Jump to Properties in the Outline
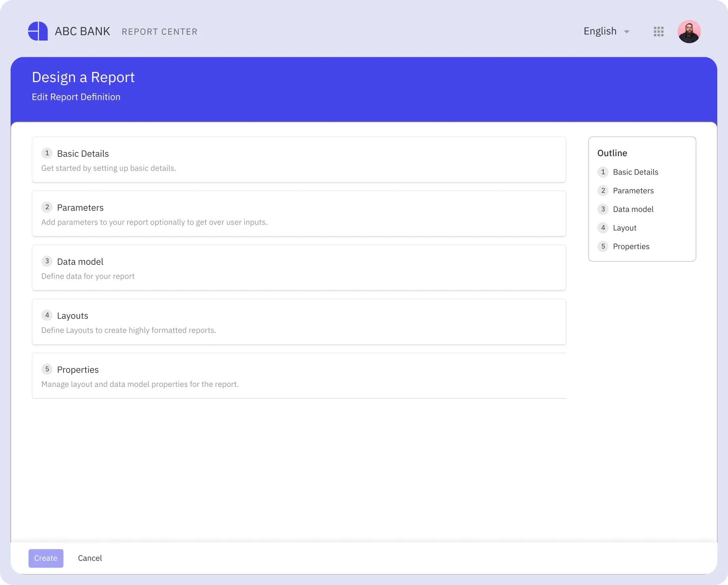Screen dimensions: 728x585 [623, 246]
